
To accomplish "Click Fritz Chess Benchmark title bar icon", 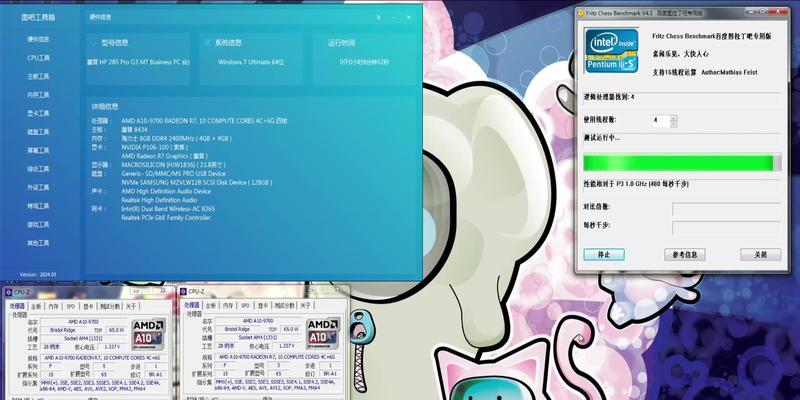I will [581, 12].
